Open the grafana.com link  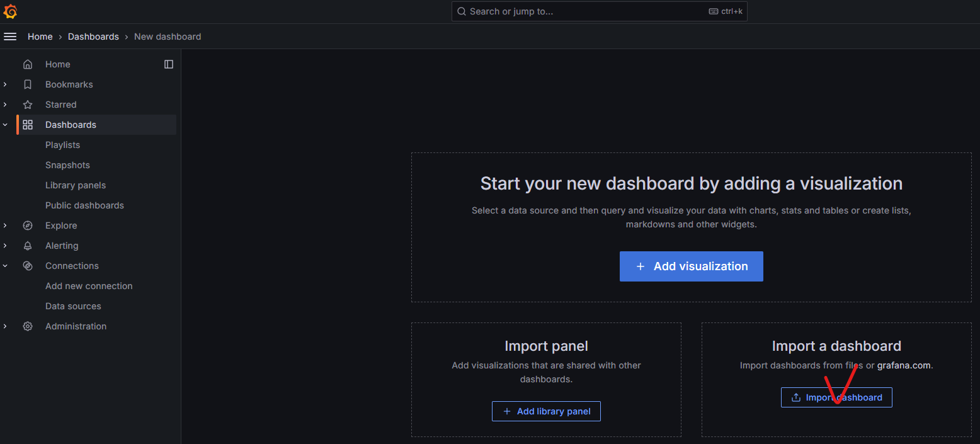pos(903,365)
